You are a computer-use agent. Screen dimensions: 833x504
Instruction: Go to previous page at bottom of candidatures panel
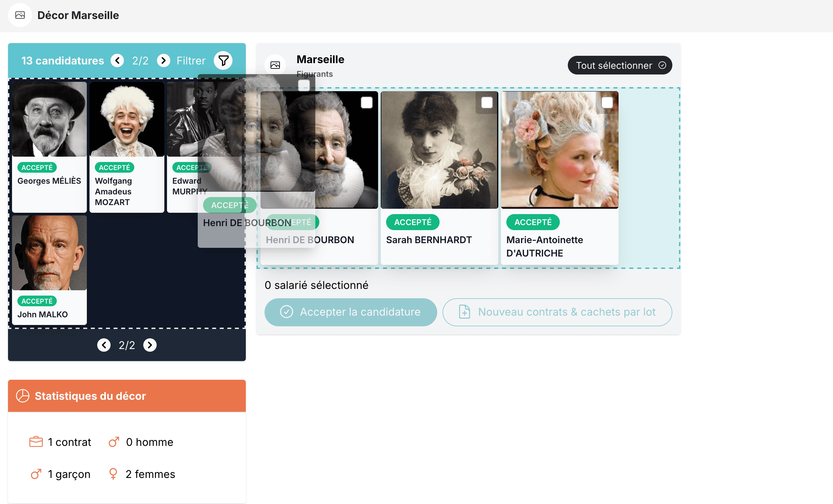tap(104, 345)
